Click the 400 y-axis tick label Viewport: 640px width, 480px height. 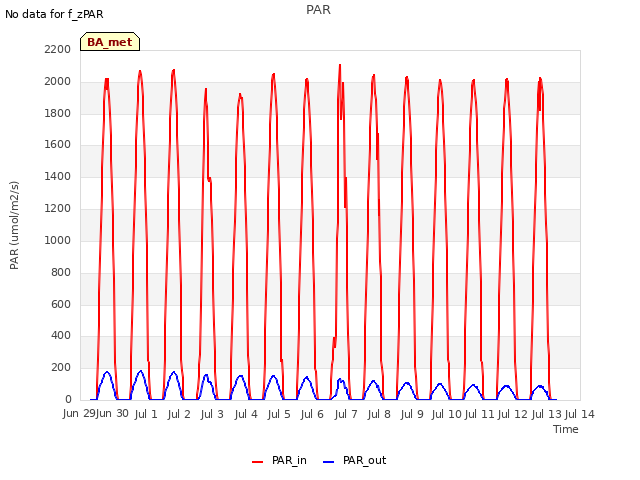coord(61,336)
